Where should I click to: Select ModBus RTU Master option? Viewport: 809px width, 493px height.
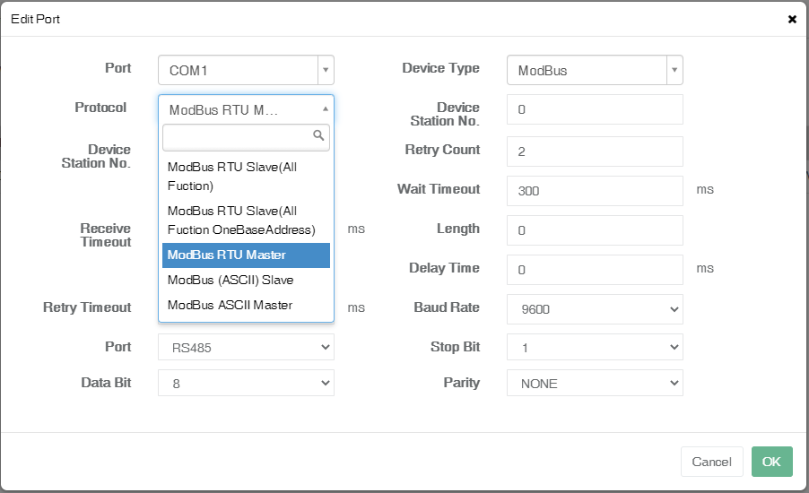(245, 255)
